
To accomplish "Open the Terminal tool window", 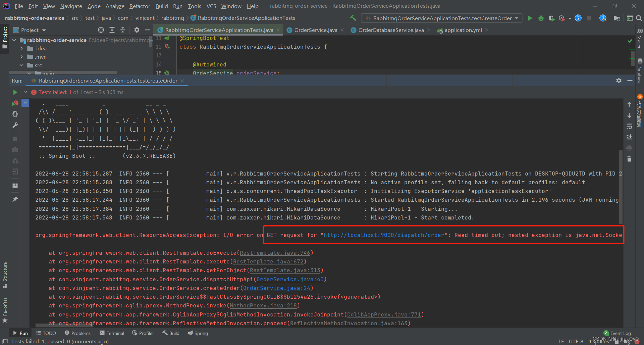I will 112,333.
